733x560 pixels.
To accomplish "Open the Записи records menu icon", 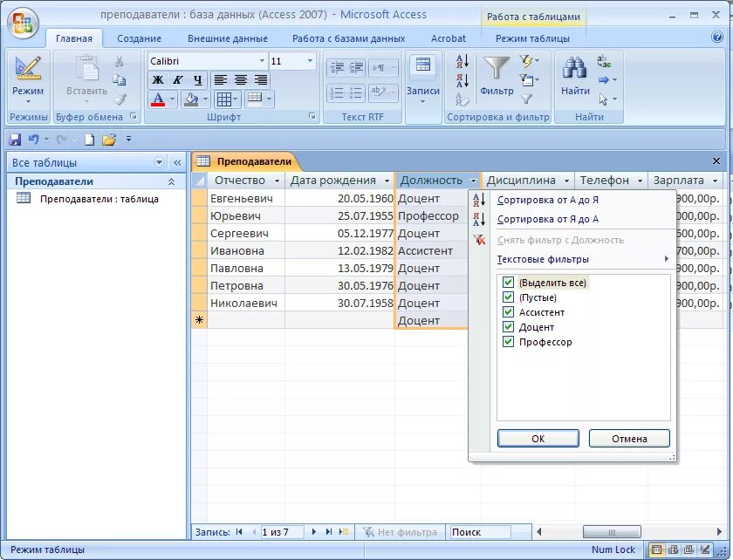I will click(x=423, y=65).
